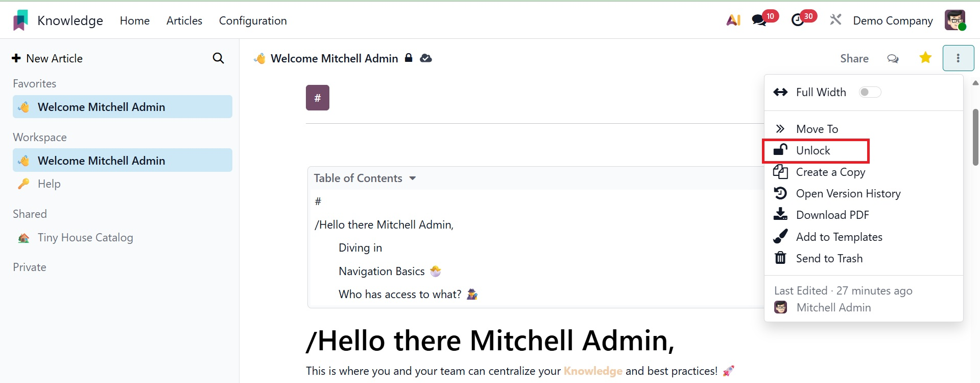The height and width of the screenshot is (383, 980).
Task: Open the Demo Company switcher
Action: tap(893, 21)
